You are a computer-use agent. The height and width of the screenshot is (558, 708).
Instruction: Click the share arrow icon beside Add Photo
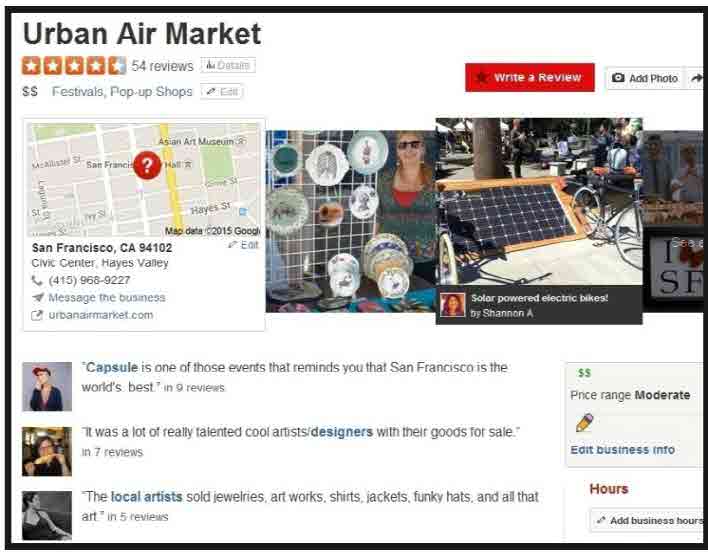[x=697, y=78]
